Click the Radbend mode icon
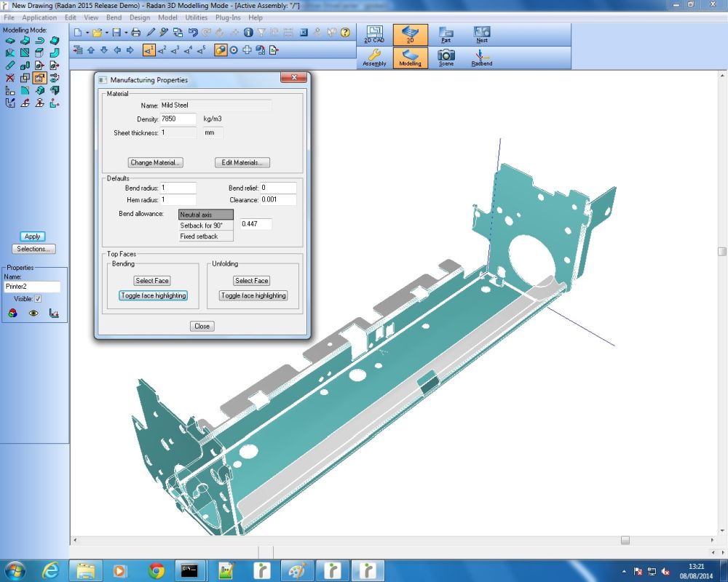 tap(481, 57)
